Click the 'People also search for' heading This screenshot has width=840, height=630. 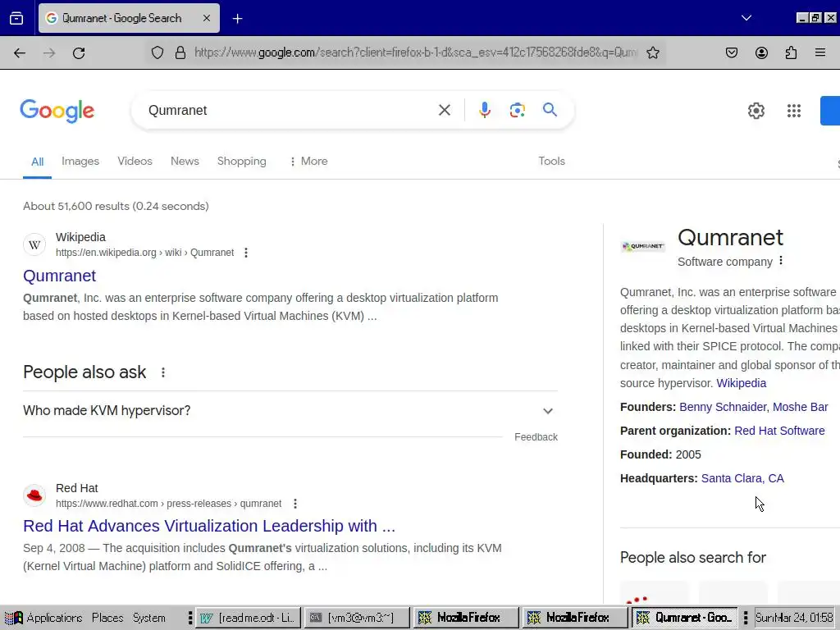(692, 558)
